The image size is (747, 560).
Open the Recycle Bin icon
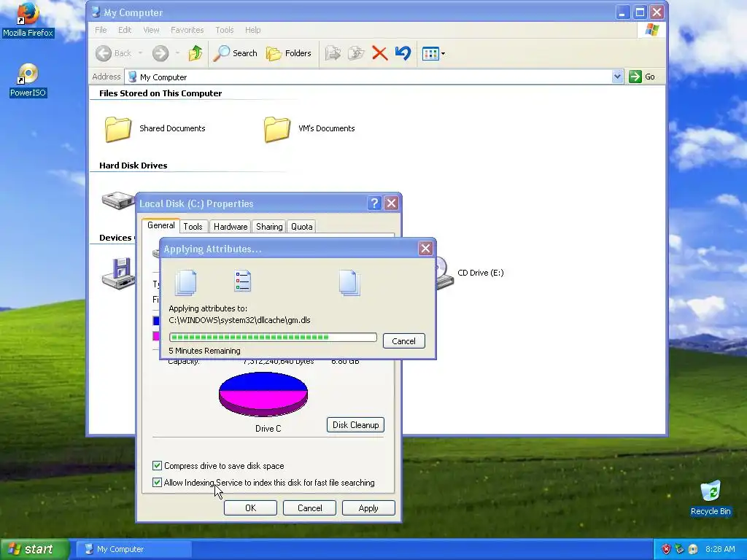click(x=711, y=498)
